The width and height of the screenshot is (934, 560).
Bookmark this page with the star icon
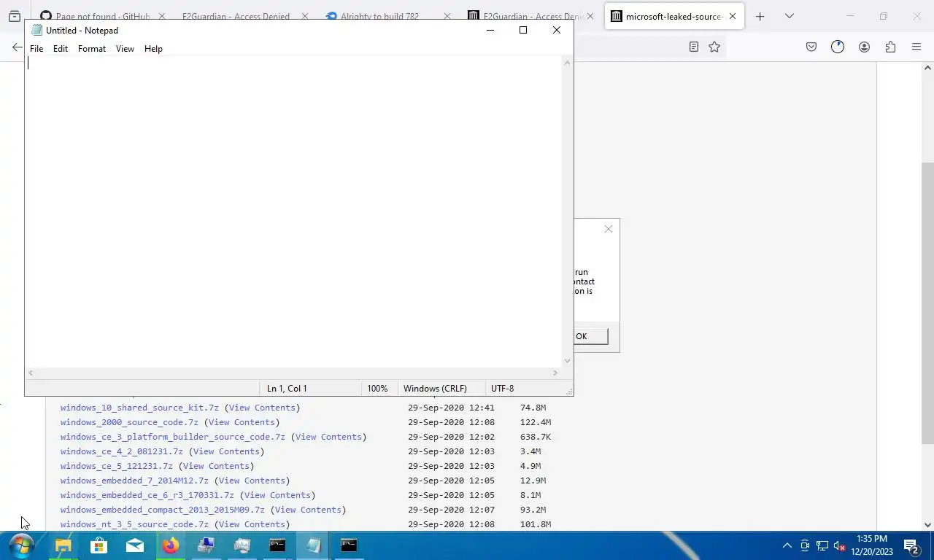pyautogui.click(x=714, y=47)
